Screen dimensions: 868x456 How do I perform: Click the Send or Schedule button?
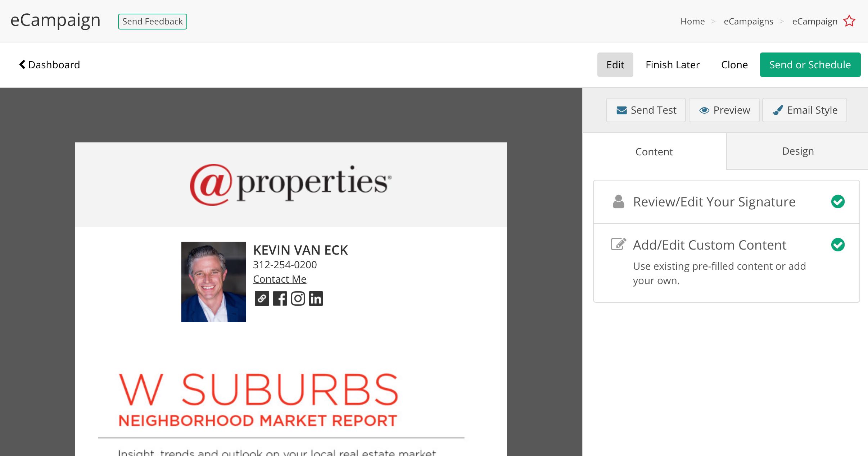[x=810, y=65]
